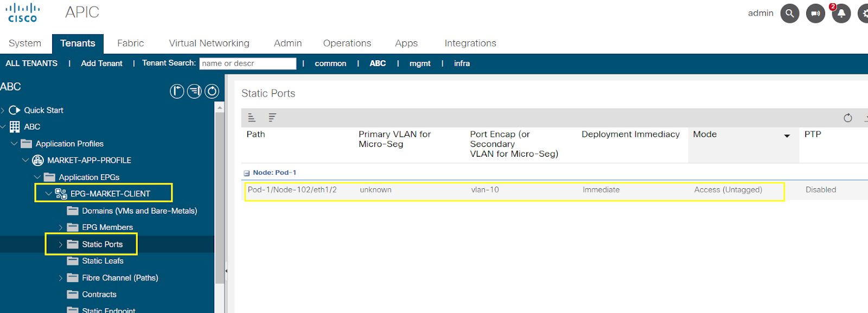Open the common tenant
The height and width of the screenshot is (313, 868).
[x=330, y=63]
